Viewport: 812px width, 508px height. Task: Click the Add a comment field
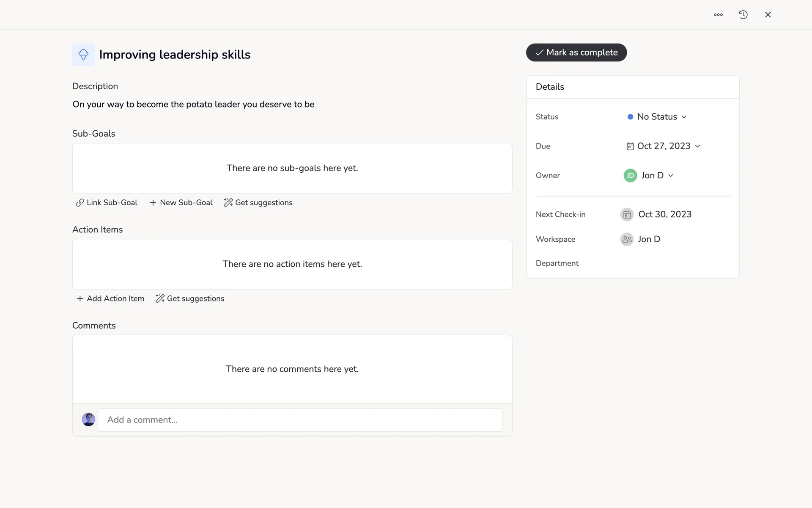pos(300,420)
